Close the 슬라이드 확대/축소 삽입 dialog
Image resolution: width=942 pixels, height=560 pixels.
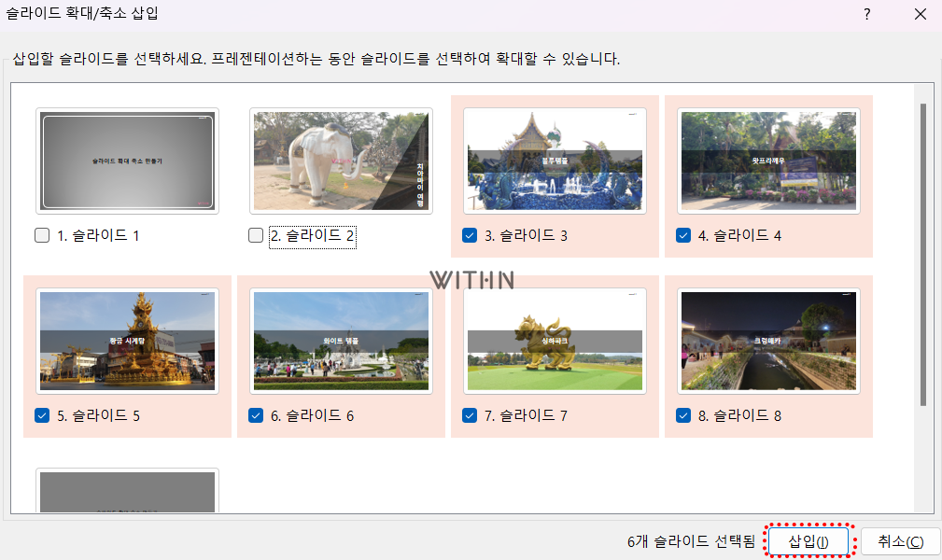click(x=921, y=14)
